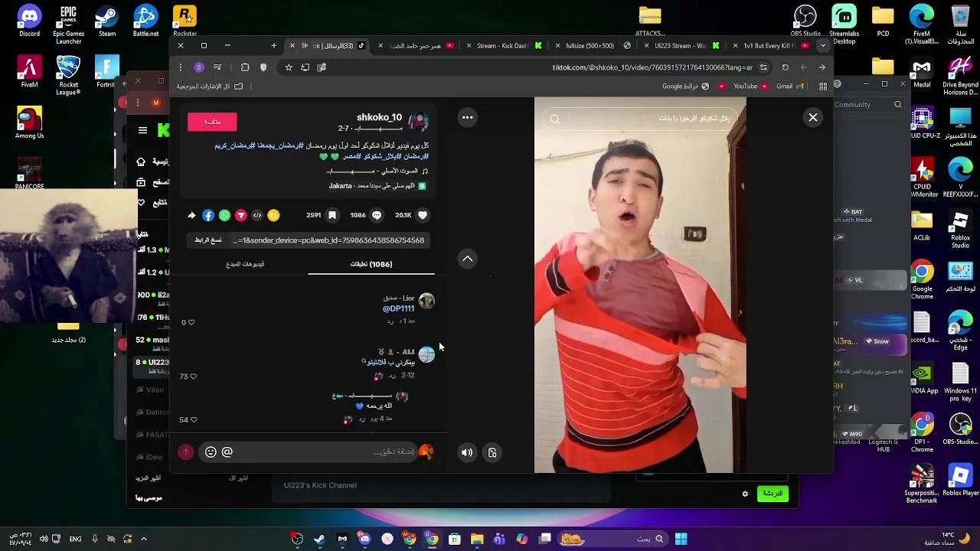Click the red send-to-friends icon
Screen dimensions: 980x551
click(240, 216)
